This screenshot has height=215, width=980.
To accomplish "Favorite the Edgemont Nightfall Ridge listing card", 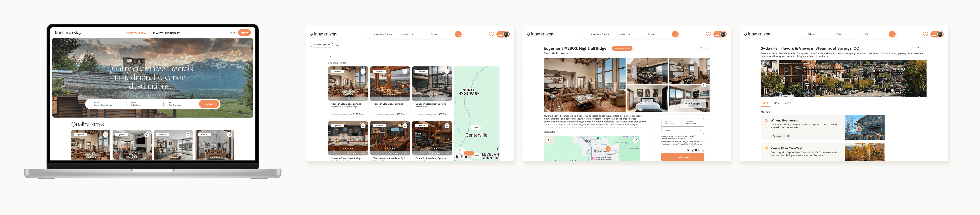I will click(363, 72).
